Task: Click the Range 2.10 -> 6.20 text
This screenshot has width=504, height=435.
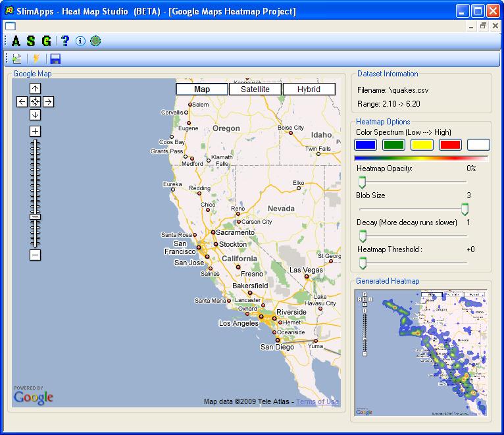Action: 389,104
